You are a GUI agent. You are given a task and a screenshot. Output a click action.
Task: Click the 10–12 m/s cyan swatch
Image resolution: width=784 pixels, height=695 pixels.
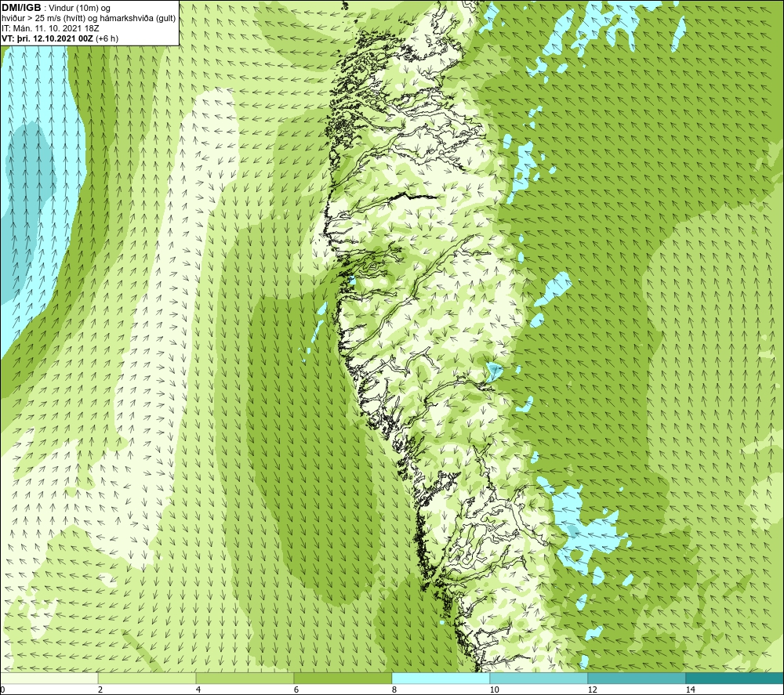[539, 678]
